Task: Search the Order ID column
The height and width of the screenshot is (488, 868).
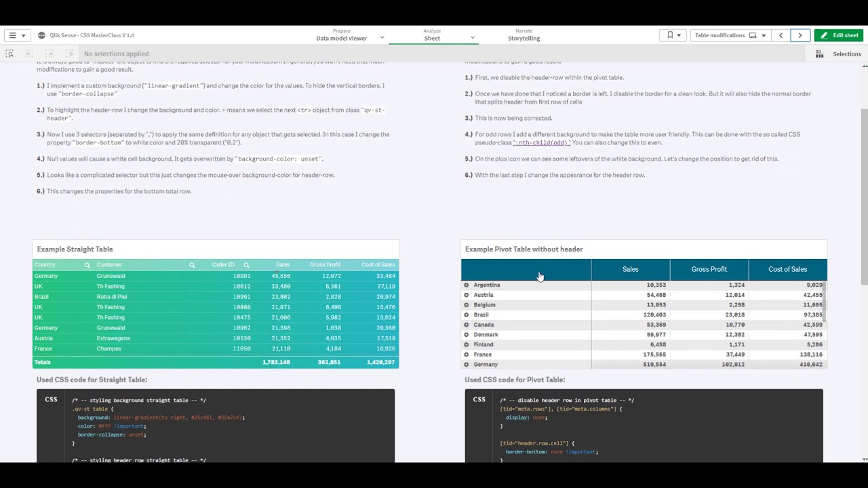Action: point(246,265)
